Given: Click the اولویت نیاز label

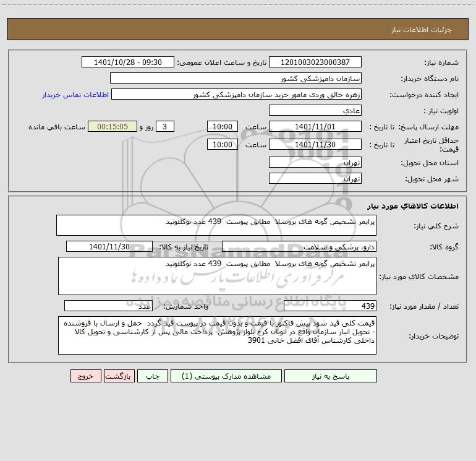Looking at the screenshot, I should pyautogui.click(x=441, y=111).
